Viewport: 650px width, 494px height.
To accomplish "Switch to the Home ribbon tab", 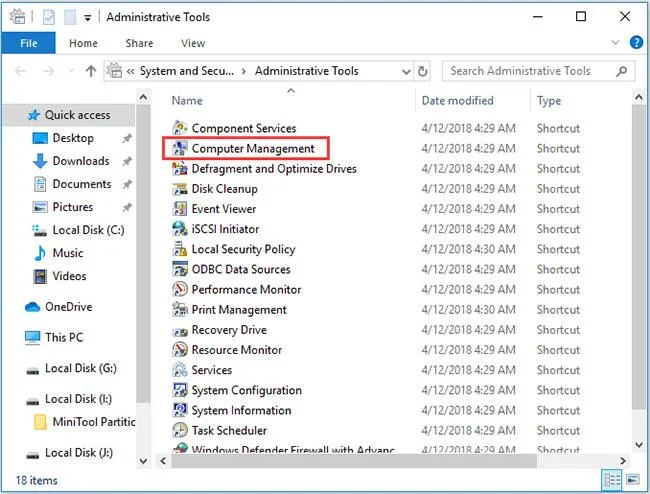I will tap(83, 43).
